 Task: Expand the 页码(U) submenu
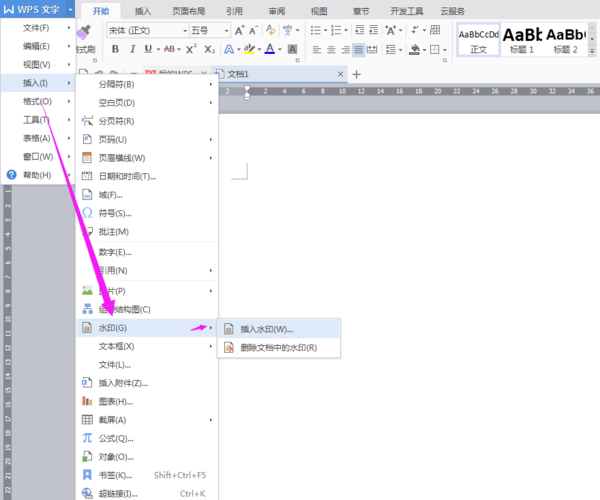pyautogui.click(x=147, y=140)
